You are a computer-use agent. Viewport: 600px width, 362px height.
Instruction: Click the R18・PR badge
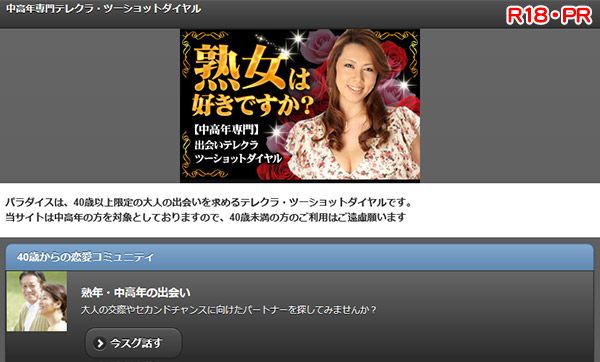coord(549,15)
